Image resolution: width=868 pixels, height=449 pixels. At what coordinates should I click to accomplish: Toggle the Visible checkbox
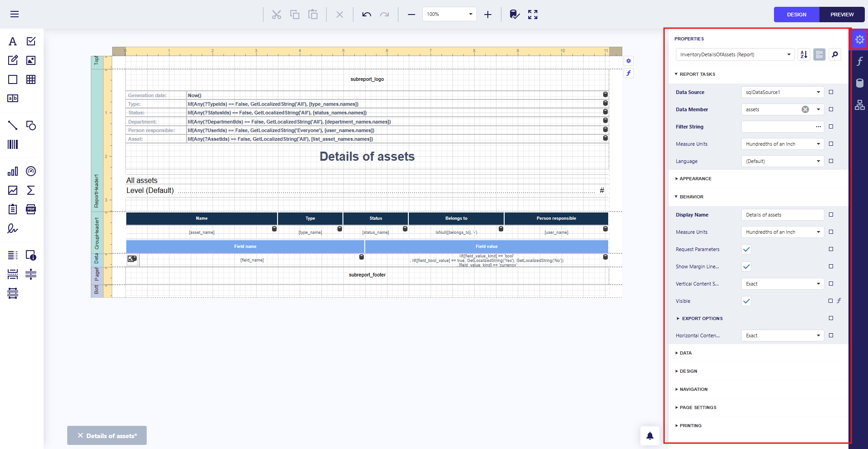tap(746, 301)
